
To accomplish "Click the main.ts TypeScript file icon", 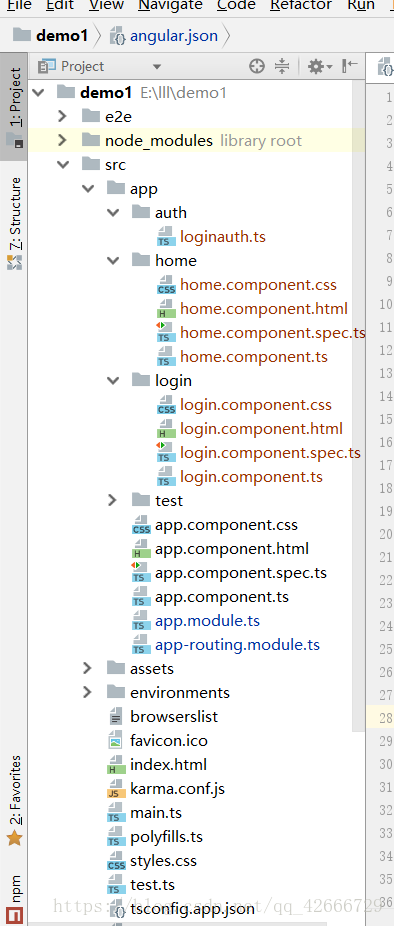I will pos(116,813).
